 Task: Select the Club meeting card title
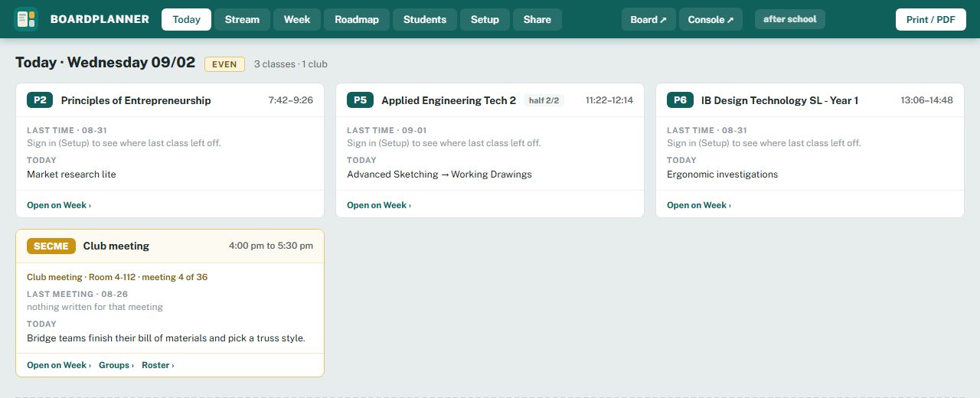116,246
